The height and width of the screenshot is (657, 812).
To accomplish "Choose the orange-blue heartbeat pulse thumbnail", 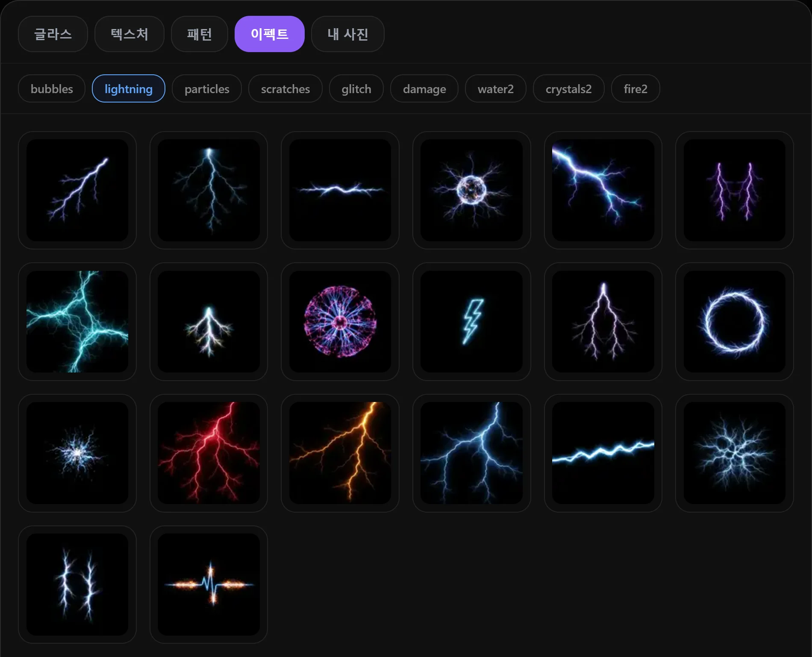I will (209, 584).
